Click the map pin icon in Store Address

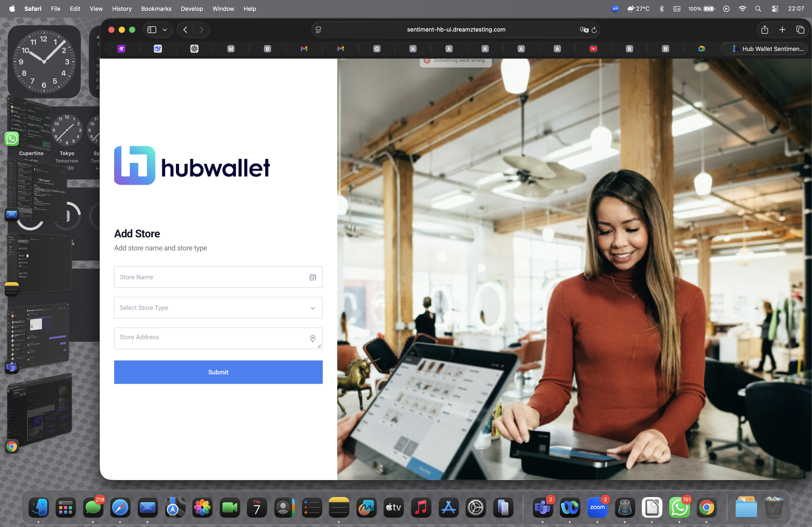pyautogui.click(x=313, y=338)
